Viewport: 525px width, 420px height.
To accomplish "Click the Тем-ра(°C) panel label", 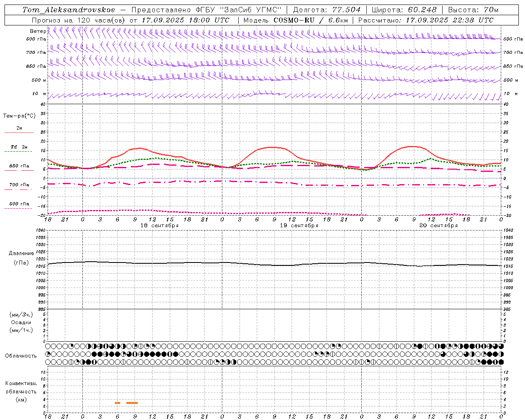I will (x=19, y=116).
